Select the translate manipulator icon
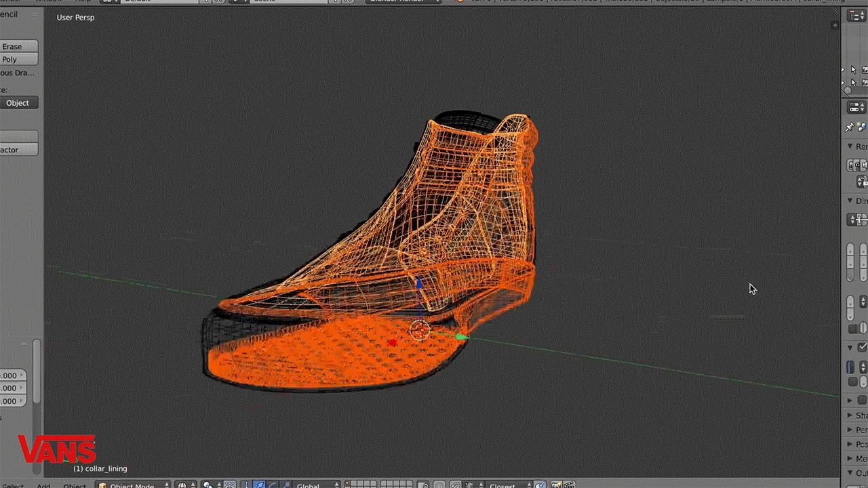This screenshot has width=868, height=488. [x=260, y=486]
